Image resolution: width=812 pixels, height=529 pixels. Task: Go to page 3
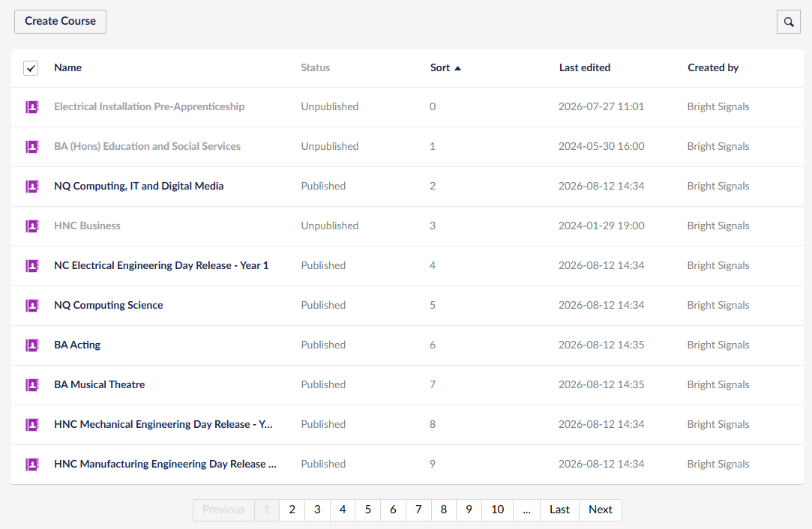[317, 510]
